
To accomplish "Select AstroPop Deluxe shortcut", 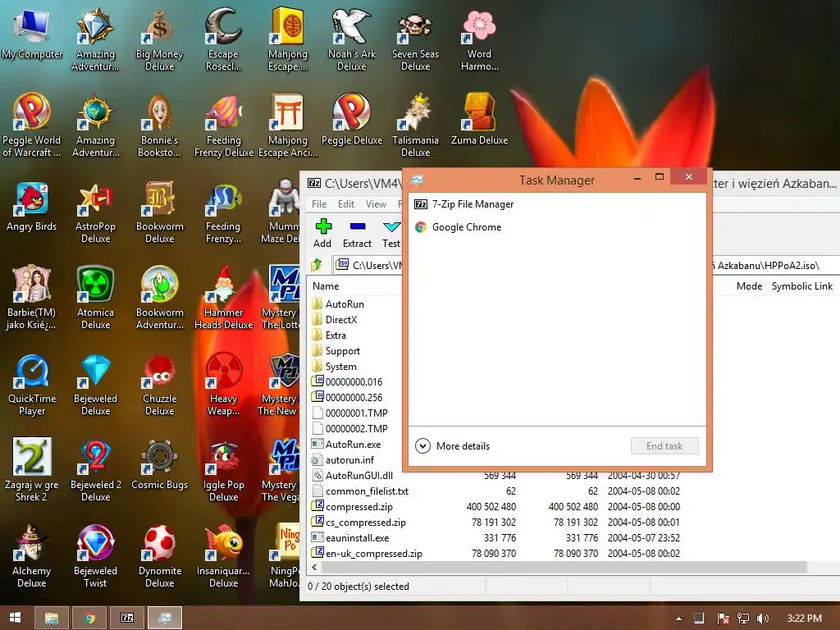I will 95,212.
